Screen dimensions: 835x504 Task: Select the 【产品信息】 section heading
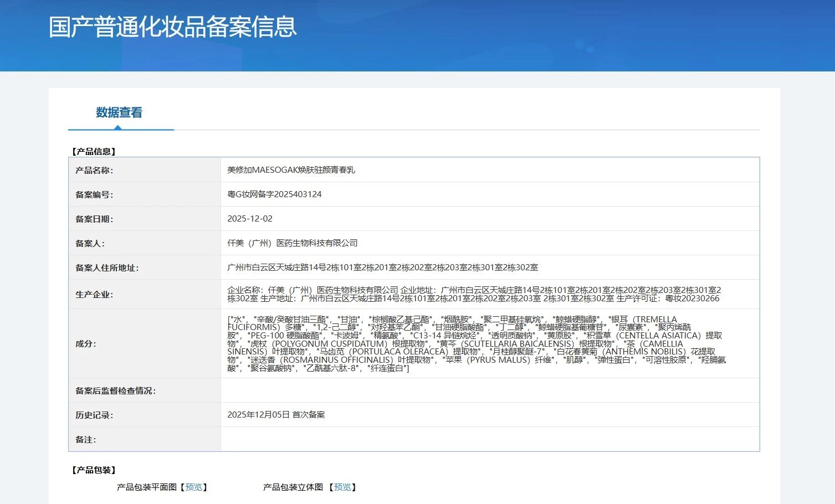(94, 151)
